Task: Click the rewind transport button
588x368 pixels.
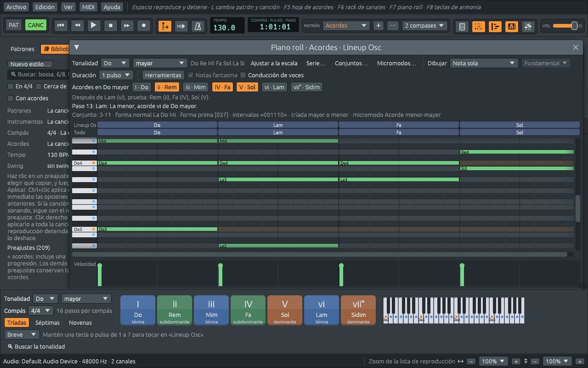Action: pyautogui.click(x=77, y=26)
